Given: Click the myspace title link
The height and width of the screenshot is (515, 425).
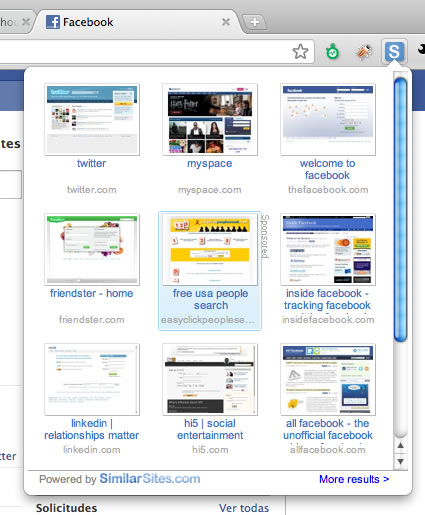Looking at the screenshot, I should [x=210, y=164].
